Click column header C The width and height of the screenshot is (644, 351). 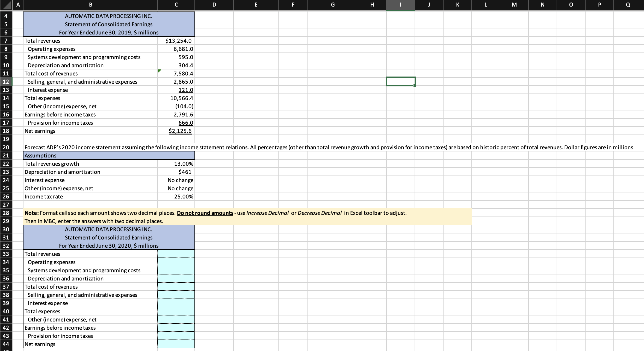(176, 5)
